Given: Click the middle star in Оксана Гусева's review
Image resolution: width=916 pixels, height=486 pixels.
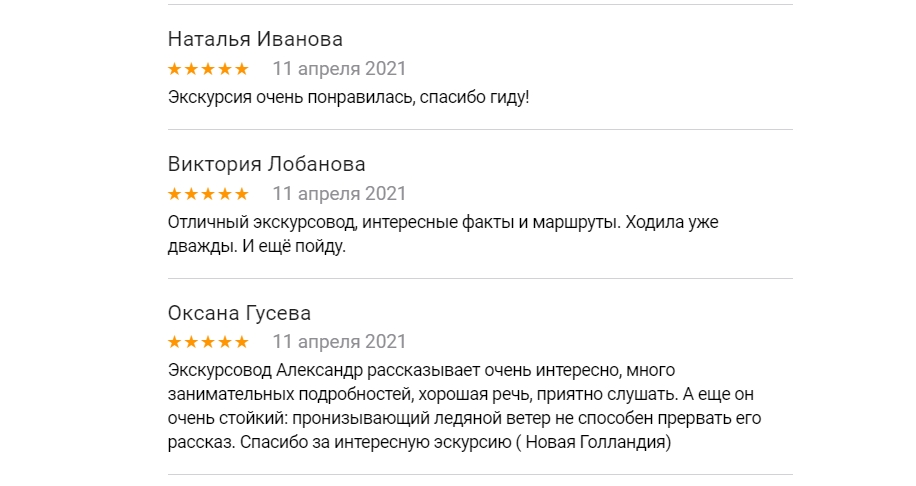Looking at the screenshot, I should [x=208, y=341].
